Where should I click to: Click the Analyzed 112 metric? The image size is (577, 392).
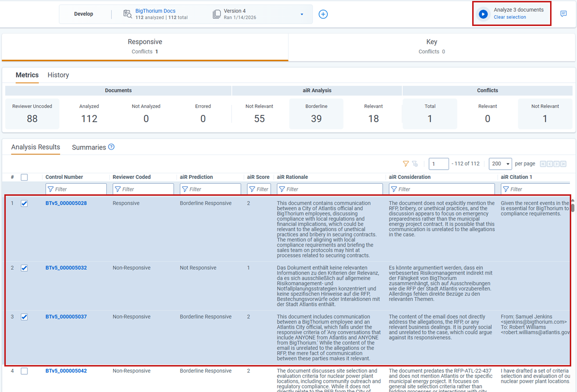coord(89,114)
